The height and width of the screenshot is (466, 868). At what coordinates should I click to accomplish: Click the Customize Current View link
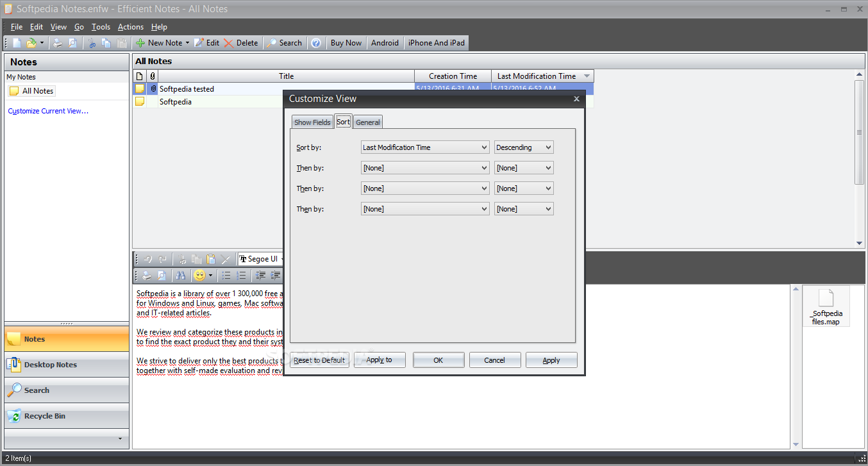[48, 111]
